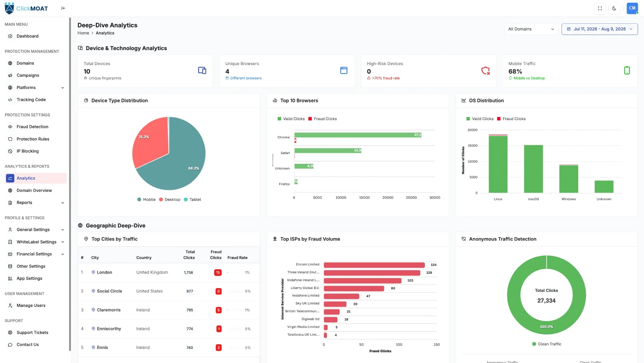Click the London location pin icon
Screen dimensions: 644x363
point(93,272)
